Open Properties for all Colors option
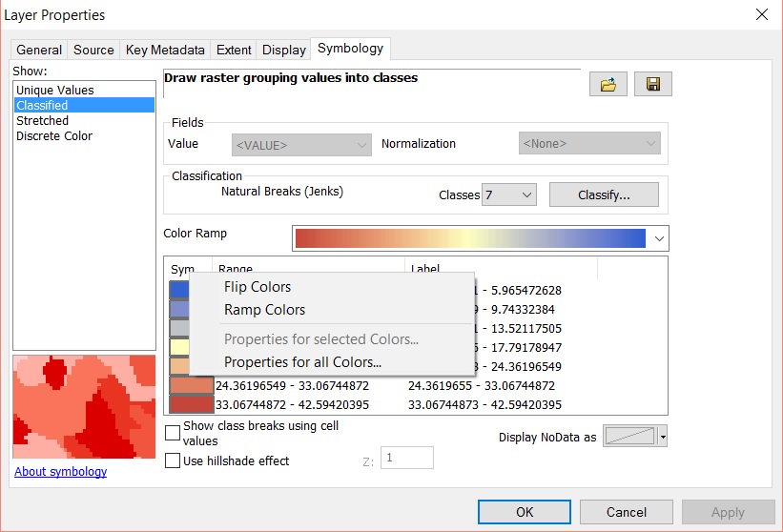The image size is (783, 532). point(302,362)
